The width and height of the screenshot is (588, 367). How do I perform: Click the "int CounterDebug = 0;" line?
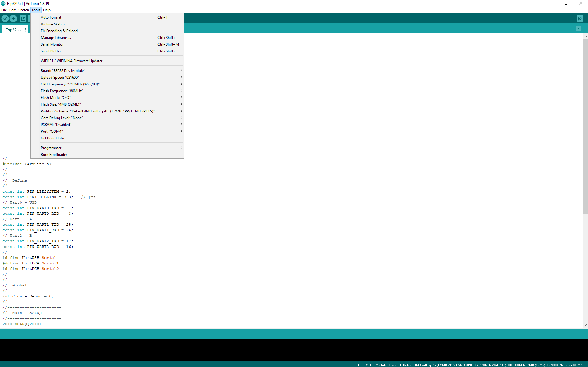coord(28,296)
